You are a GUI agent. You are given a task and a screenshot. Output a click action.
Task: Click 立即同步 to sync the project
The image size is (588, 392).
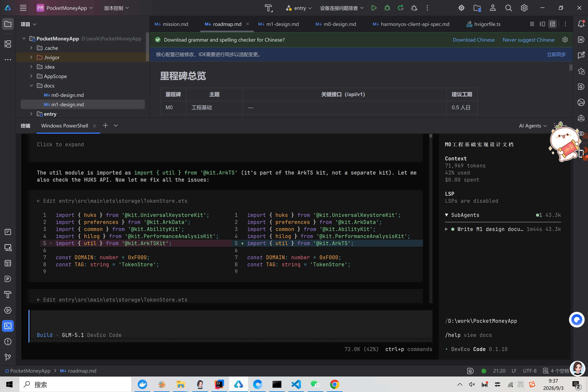coord(556,55)
